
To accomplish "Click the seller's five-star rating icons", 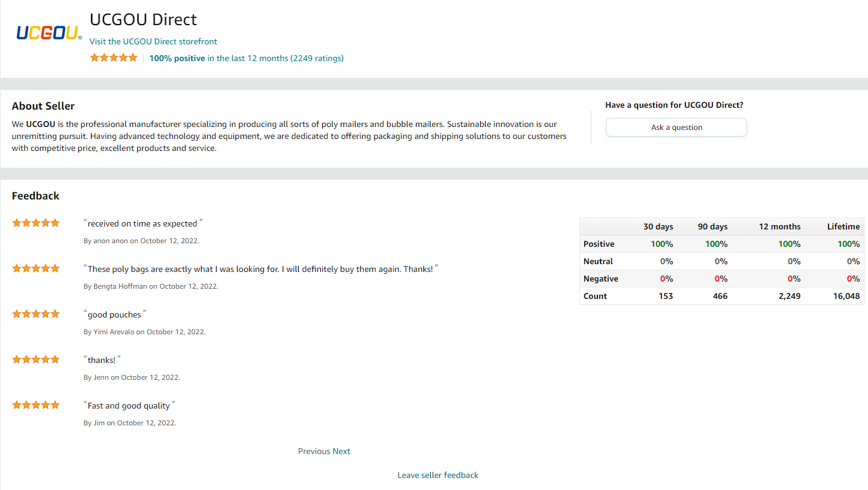I will tap(114, 58).
